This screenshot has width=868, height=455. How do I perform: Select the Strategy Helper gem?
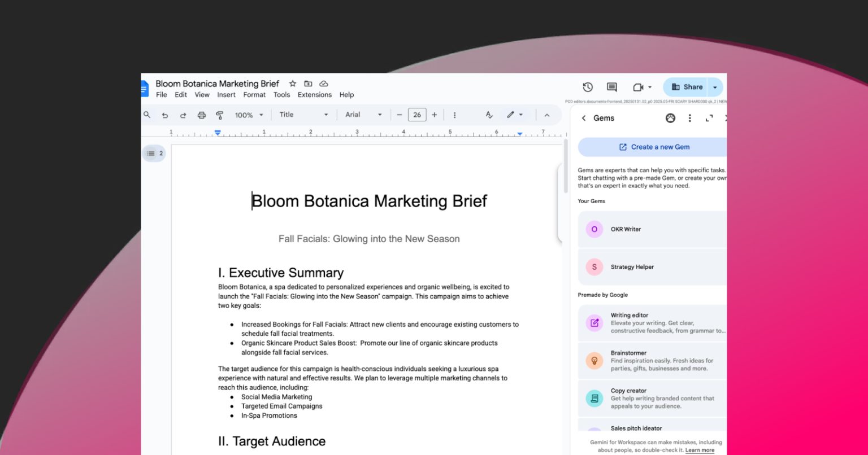tap(652, 267)
